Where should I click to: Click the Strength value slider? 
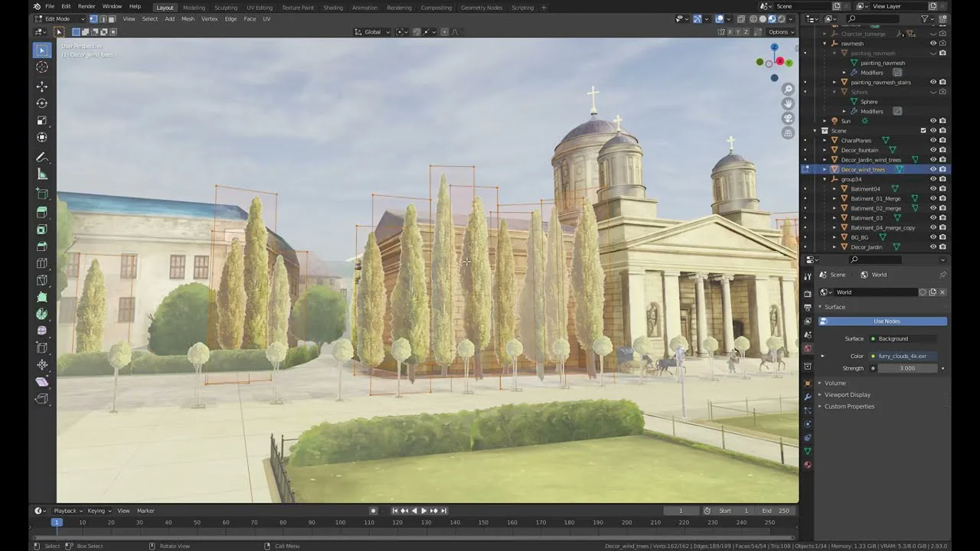(x=907, y=368)
